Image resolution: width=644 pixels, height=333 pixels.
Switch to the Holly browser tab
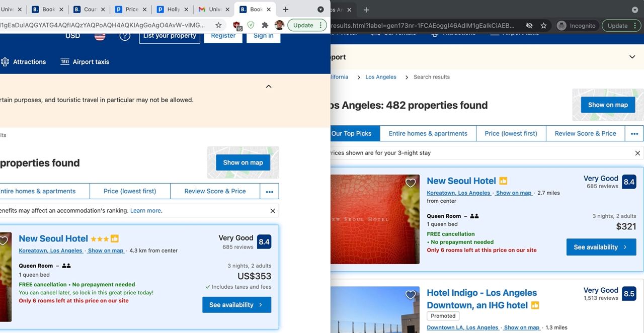(173, 9)
